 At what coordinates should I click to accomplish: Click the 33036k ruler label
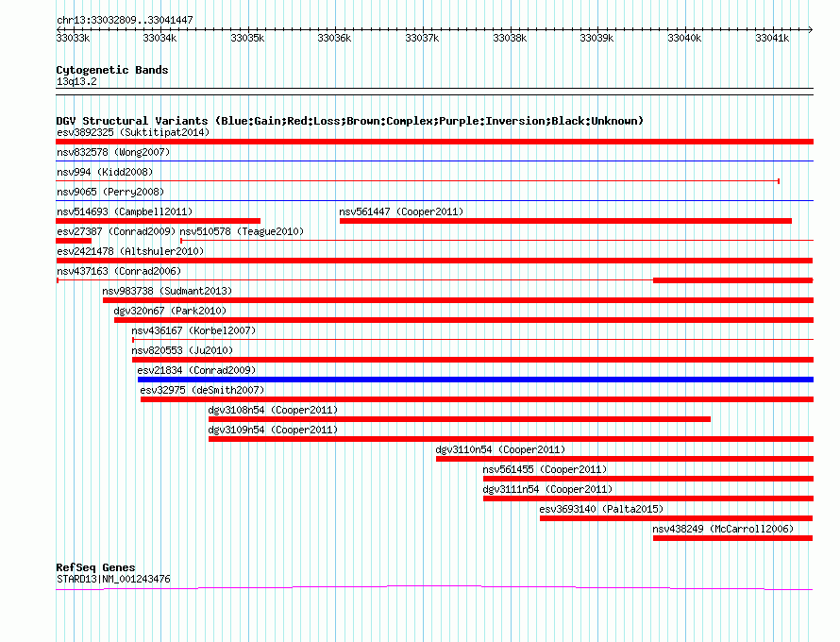334,38
